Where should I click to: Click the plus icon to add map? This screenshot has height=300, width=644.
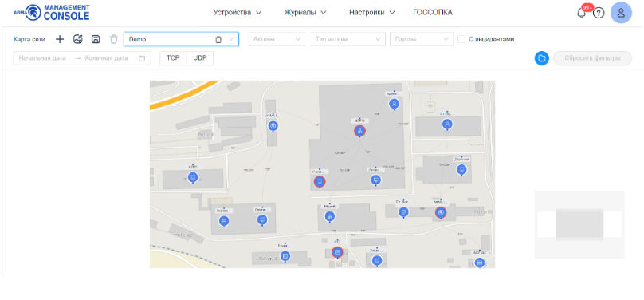point(60,39)
